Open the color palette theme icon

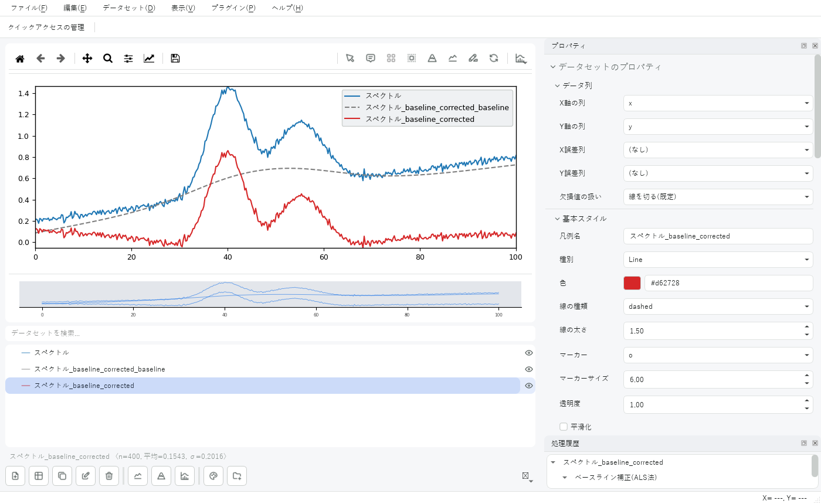coord(213,476)
